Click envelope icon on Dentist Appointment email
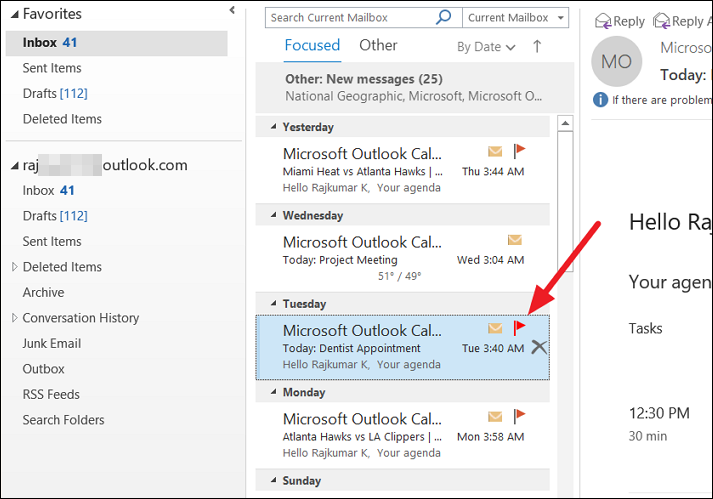The width and height of the screenshot is (713, 499). point(495,328)
